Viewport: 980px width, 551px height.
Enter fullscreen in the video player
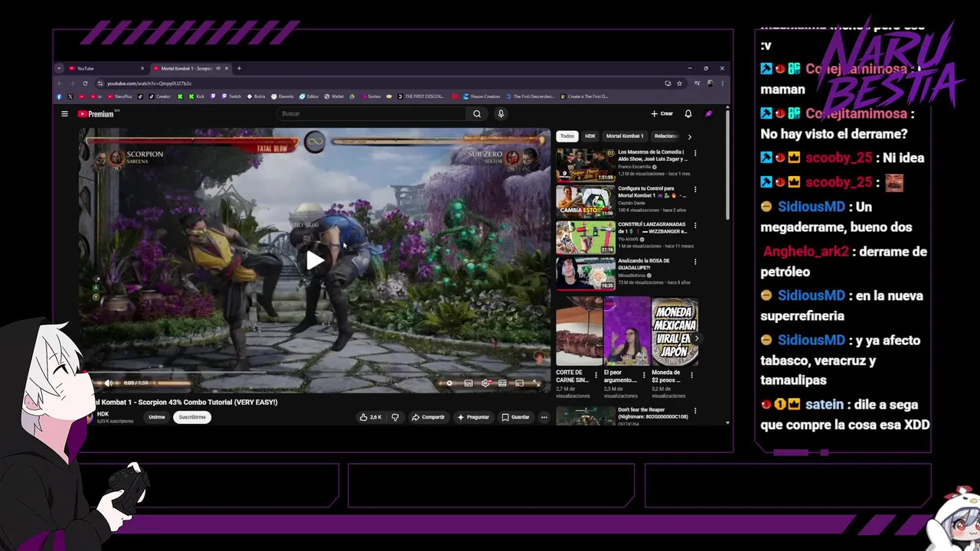click(537, 383)
